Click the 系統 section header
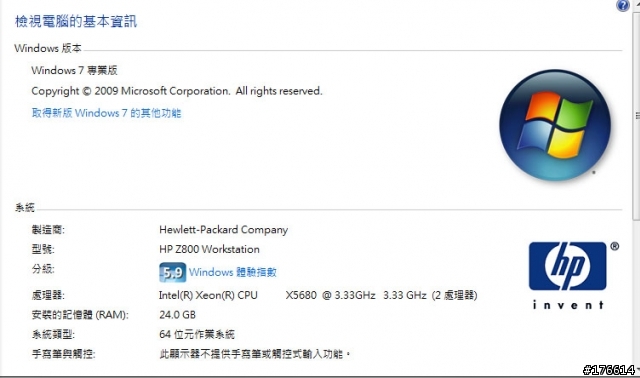Screen dimensions: 640x378 (24, 208)
